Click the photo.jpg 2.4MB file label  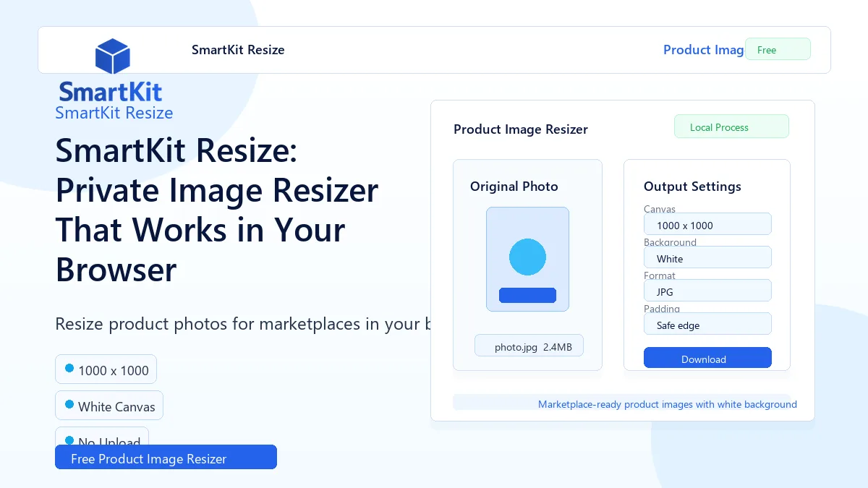click(x=529, y=346)
